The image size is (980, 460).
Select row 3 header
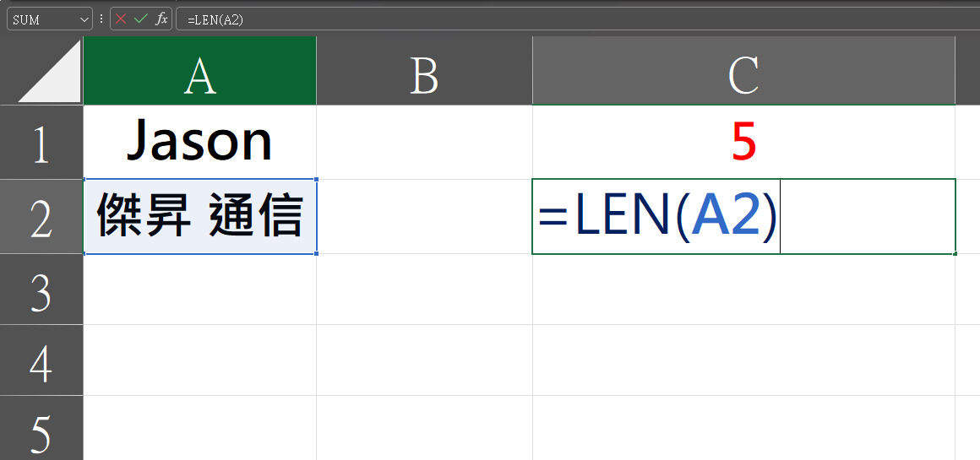click(41, 289)
